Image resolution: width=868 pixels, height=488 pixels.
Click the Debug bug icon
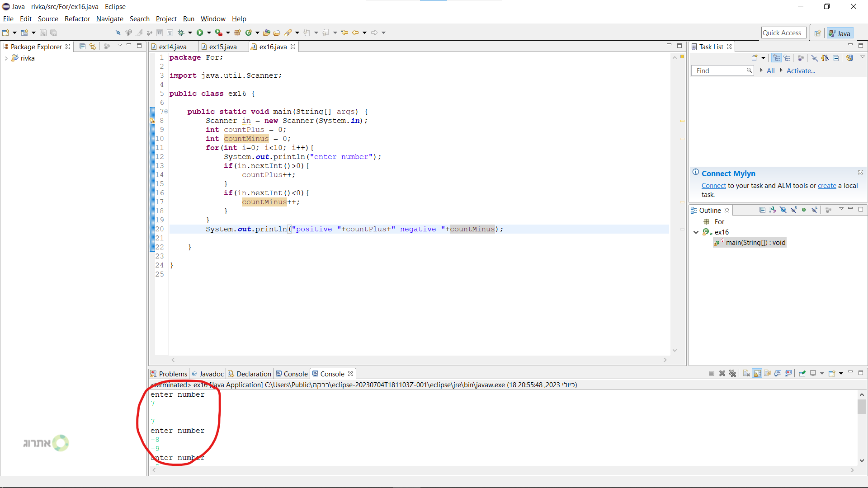[181, 33]
